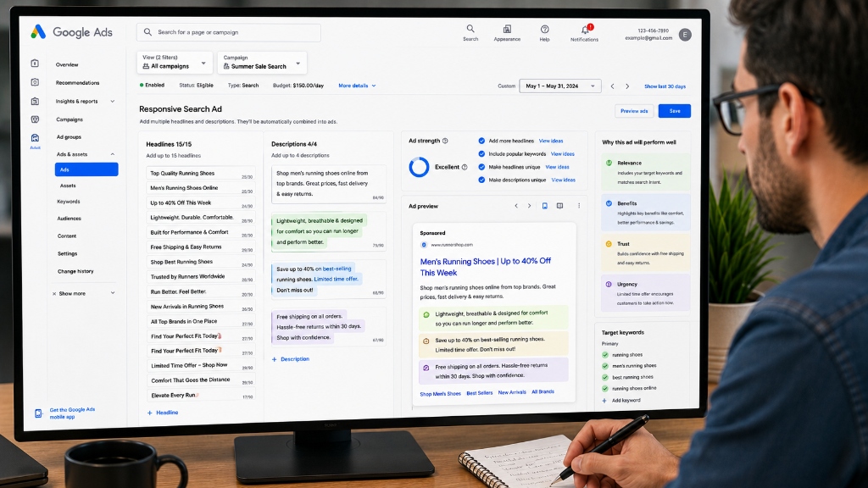Edit the 'Free shipping on all orders' description
The height and width of the screenshot is (488, 868).
point(328,327)
